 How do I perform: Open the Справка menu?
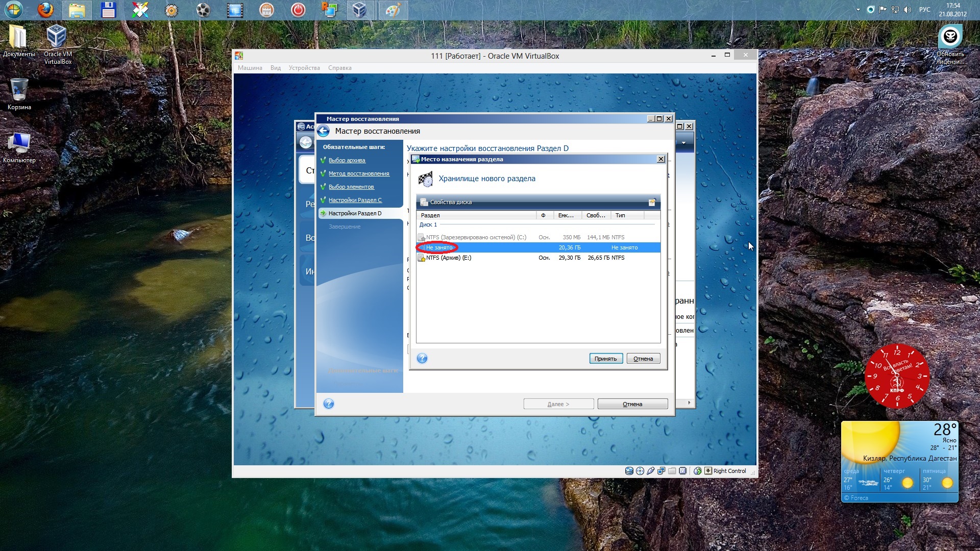point(339,68)
